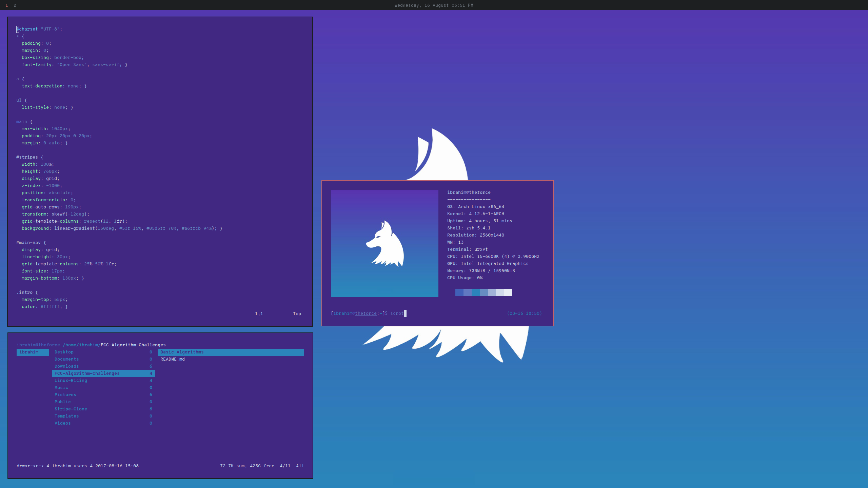Open the Basic Algorithms folder preview
This screenshot has width=868, height=488.
click(182, 352)
